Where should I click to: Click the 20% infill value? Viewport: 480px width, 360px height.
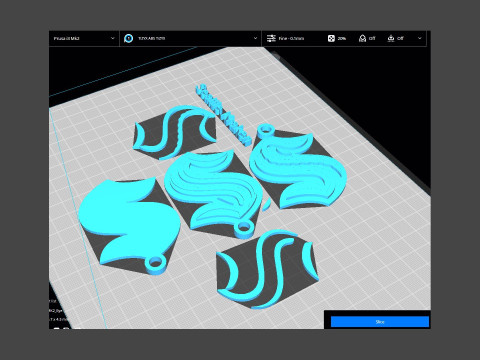pyautogui.click(x=342, y=38)
